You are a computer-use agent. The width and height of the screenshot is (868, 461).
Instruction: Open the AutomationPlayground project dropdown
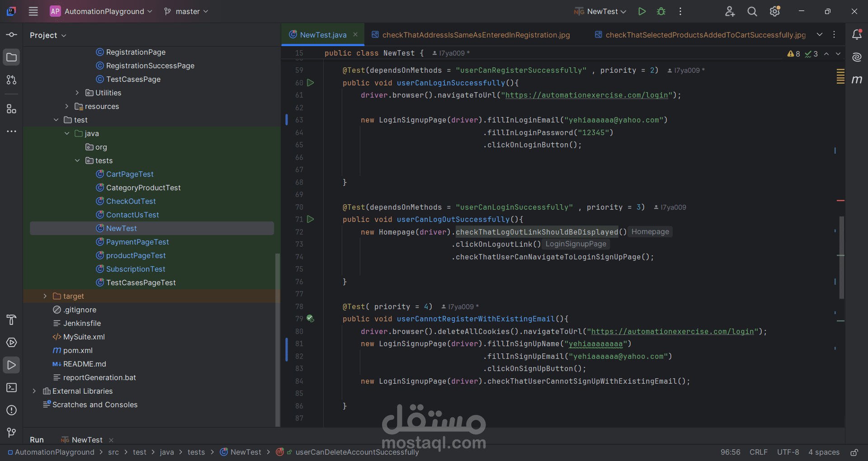(x=101, y=11)
